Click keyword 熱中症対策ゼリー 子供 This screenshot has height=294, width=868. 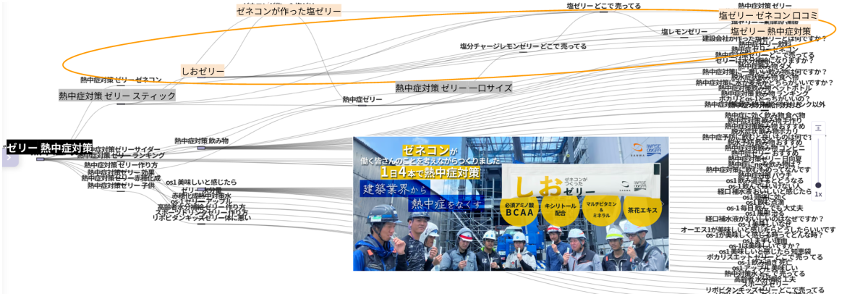121,185
